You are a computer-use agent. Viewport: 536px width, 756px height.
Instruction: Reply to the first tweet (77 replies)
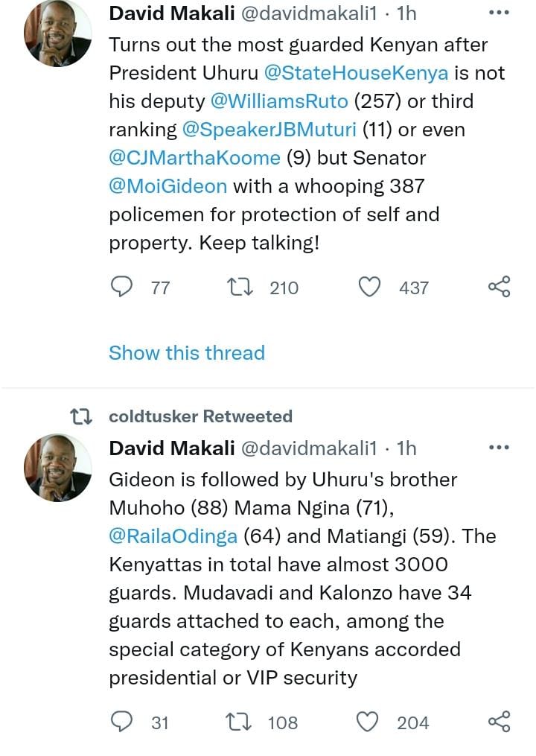(x=121, y=288)
